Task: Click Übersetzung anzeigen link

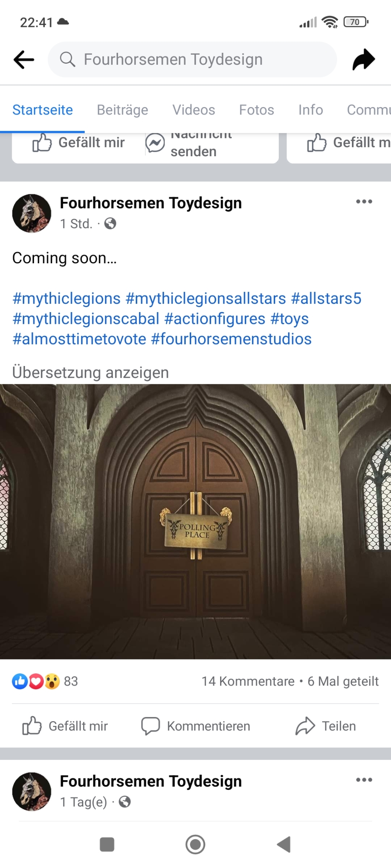Action: [x=90, y=372]
